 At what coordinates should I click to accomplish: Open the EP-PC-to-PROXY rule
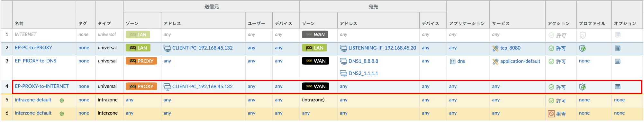point(33,48)
